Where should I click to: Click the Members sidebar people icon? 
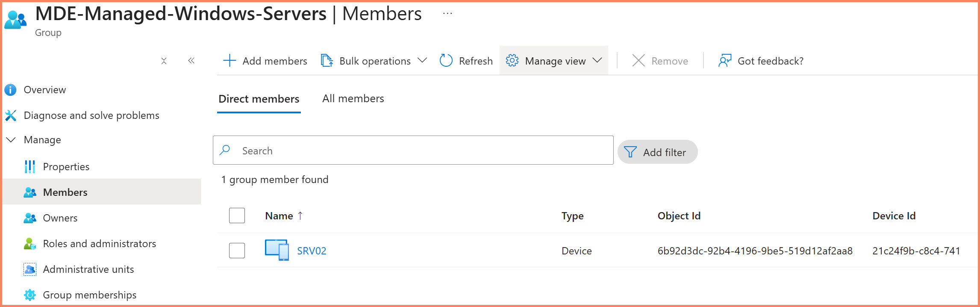(29, 192)
